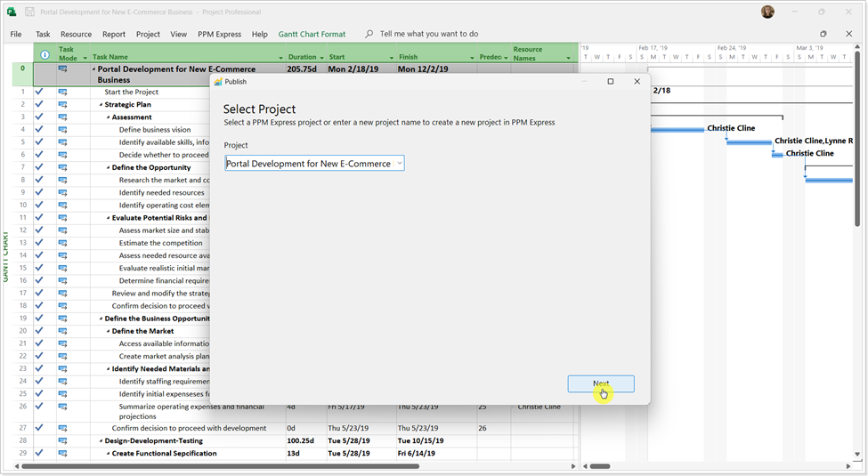
Task: Open Predecessors column filter arrow
Action: [x=506, y=58]
